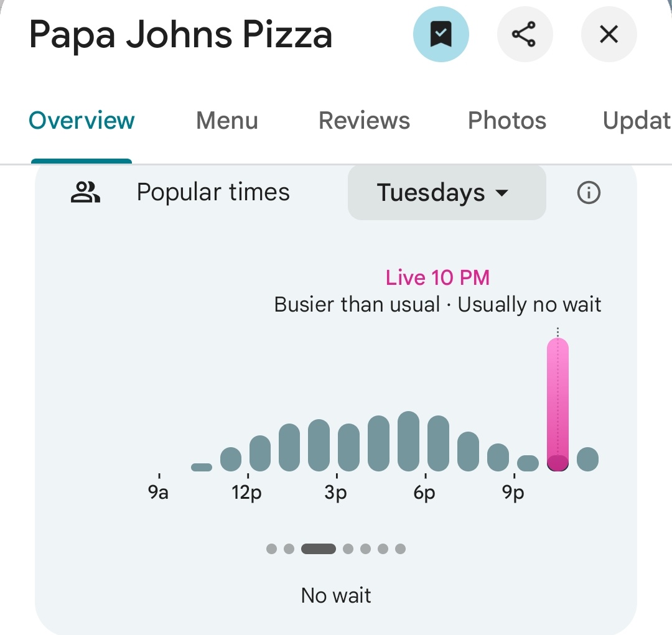
Task: Share Papa Johns Pizza listing
Action: [524, 35]
